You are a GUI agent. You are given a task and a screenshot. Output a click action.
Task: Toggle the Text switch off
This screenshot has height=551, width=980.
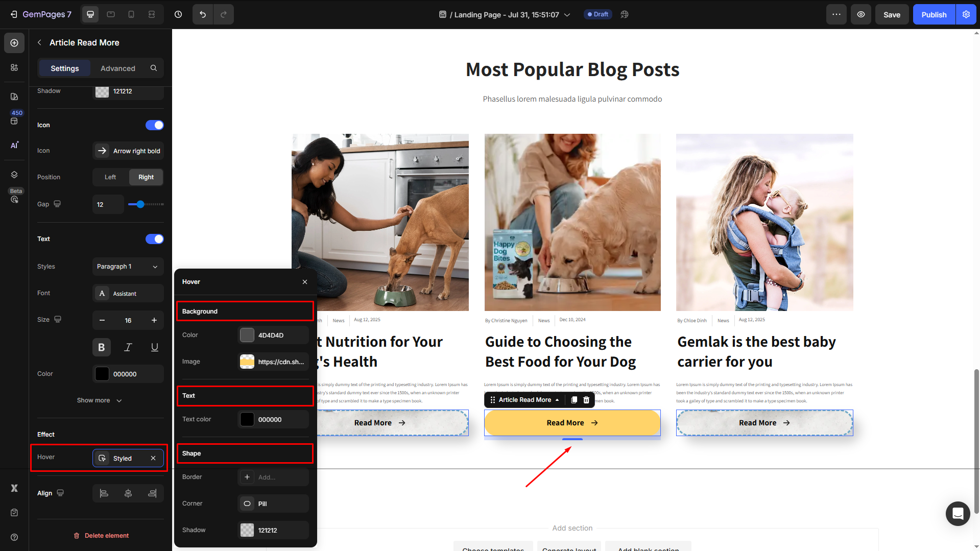(x=155, y=239)
